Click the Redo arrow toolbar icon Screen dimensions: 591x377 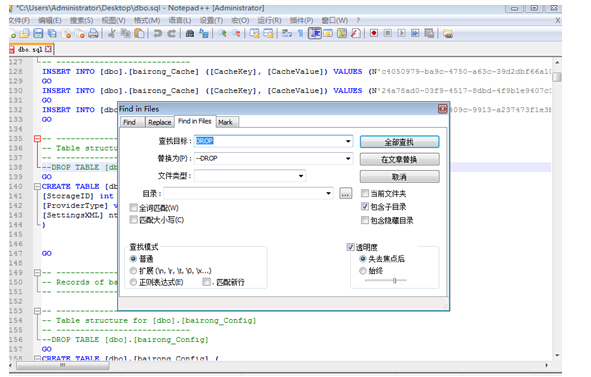click(x=171, y=34)
